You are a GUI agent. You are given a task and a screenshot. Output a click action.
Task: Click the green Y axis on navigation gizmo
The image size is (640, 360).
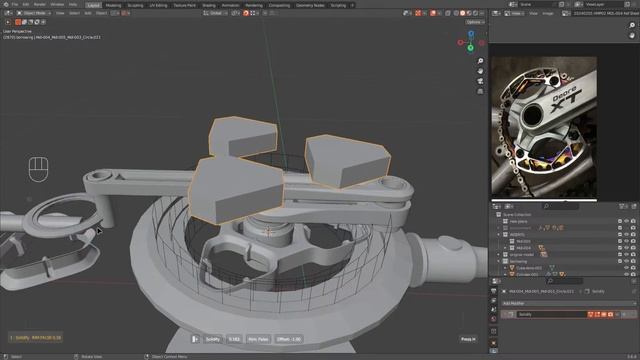pos(471,48)
